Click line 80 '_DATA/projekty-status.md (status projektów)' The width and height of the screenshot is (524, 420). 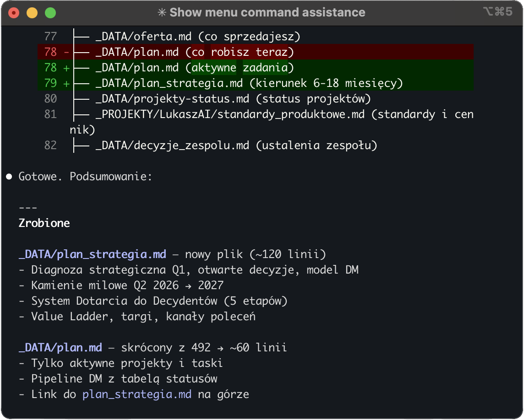233,99
